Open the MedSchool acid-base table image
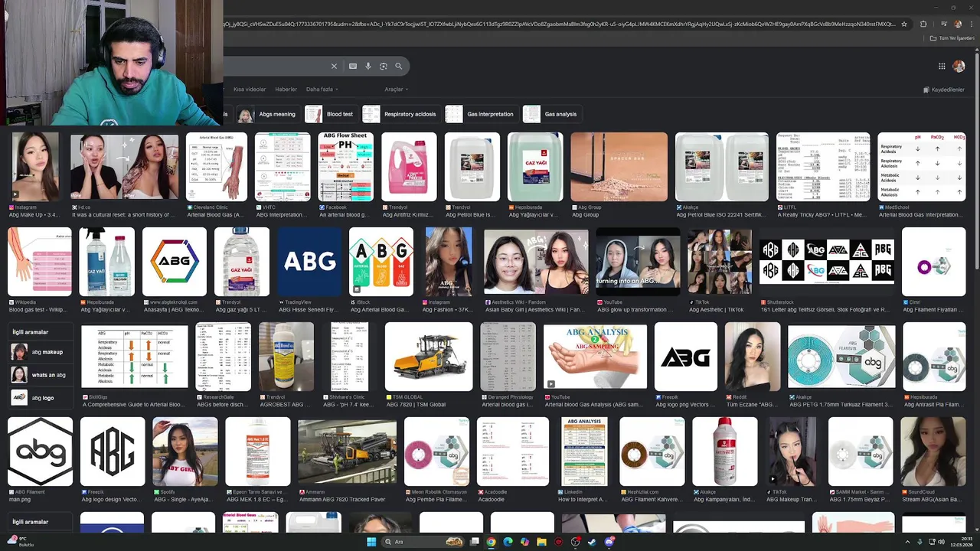The image size is (980, 551). (922, 167)
